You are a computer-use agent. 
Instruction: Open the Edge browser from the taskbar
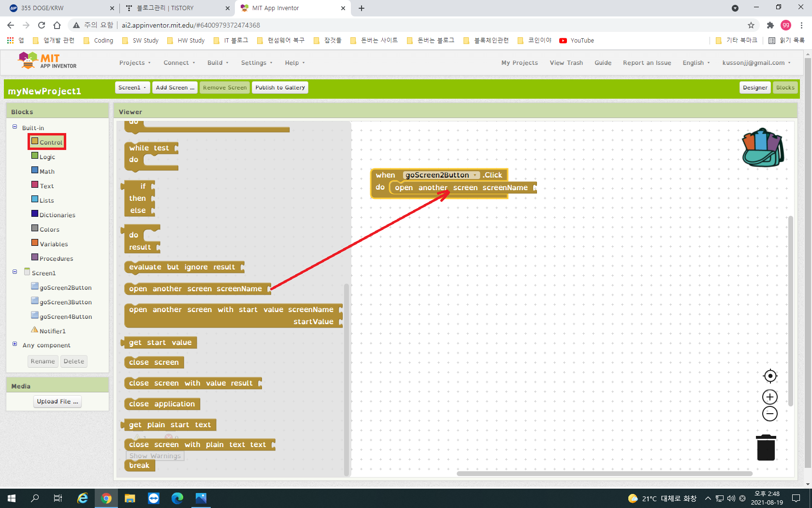click(x=177, y=498)
